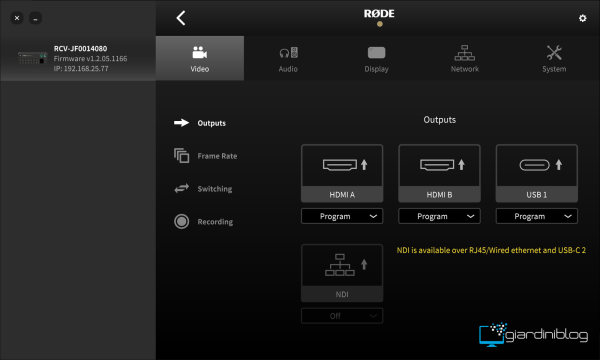Open the Audio tab
Screen dimensions: 600x360
coord(288,58)
